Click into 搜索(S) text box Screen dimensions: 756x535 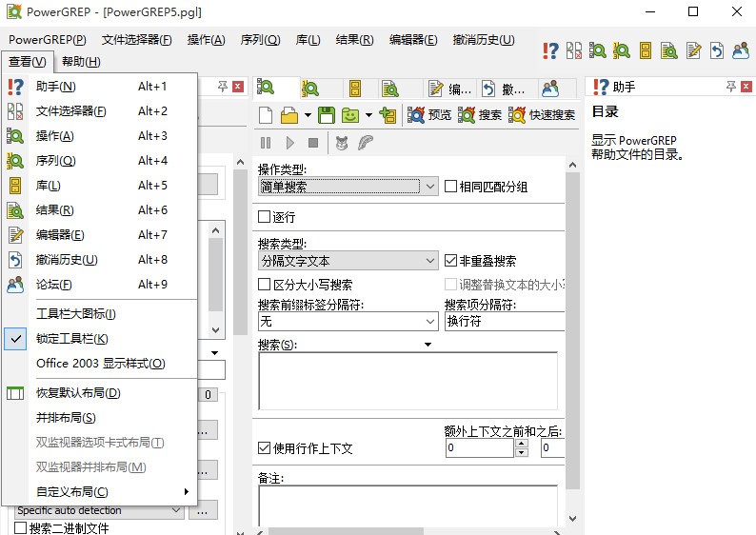coord(408,381)
